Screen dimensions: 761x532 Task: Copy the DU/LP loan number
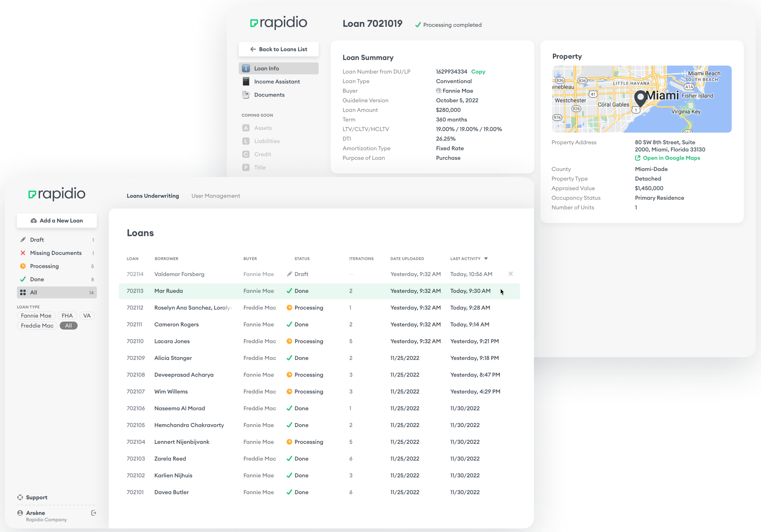click(x=478, y=72)
